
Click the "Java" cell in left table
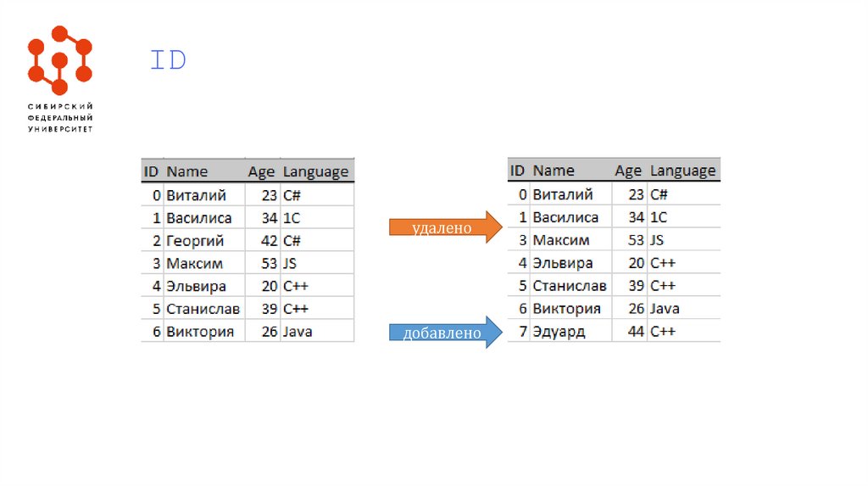pyautogui.click(x=298, y=332)
